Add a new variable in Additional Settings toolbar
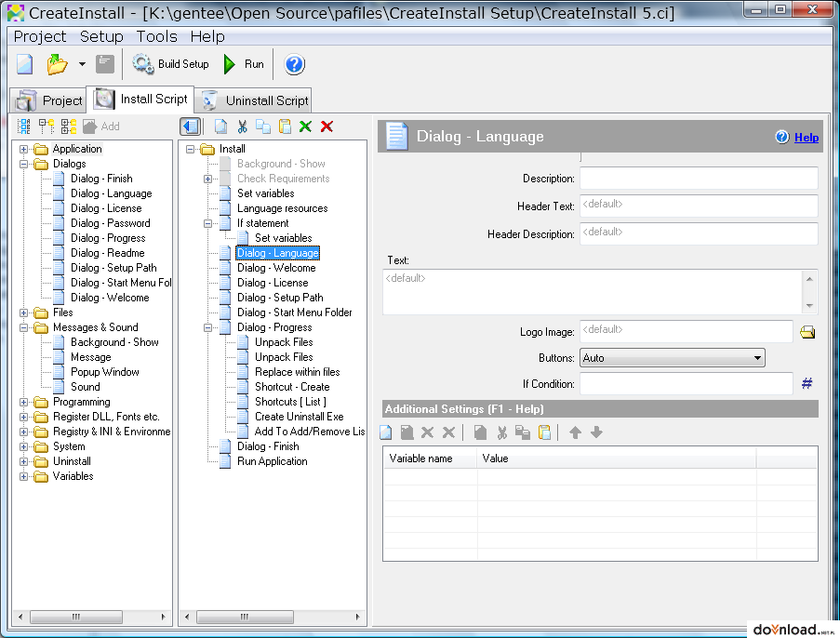Viewport: 840px width, 638px height. (386, 432)
